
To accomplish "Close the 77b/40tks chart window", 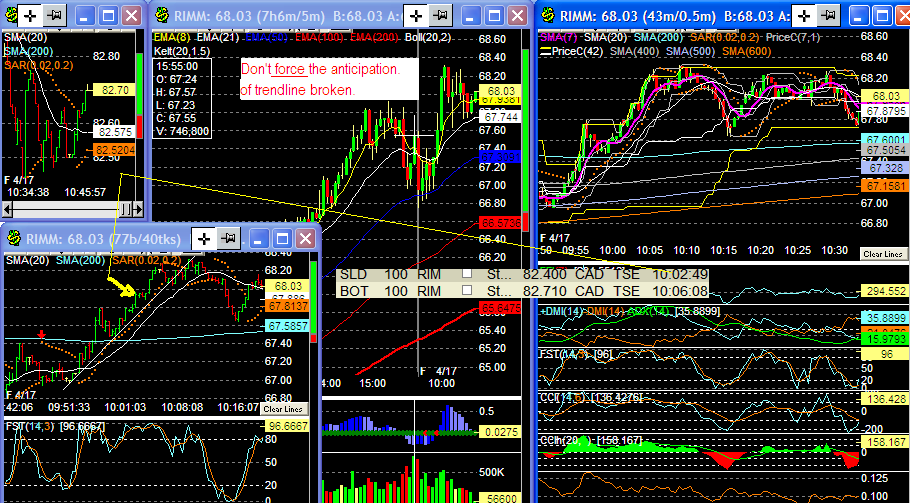I will tap(305, 238).
